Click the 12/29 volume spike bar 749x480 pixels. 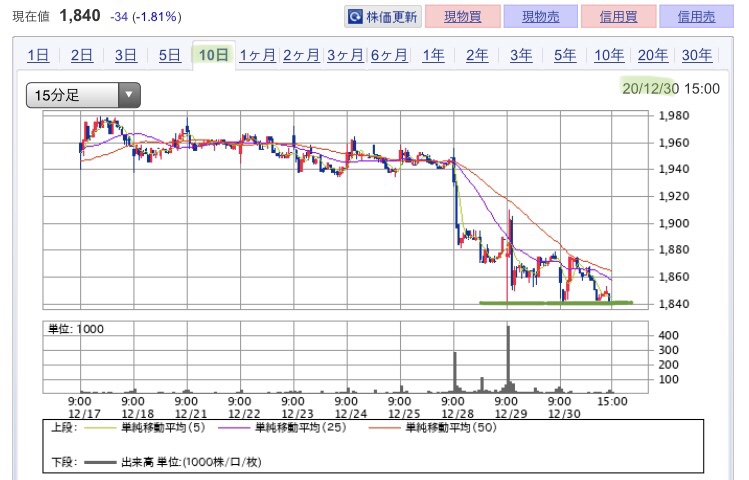pyautogui.click(x=508, y=359)
